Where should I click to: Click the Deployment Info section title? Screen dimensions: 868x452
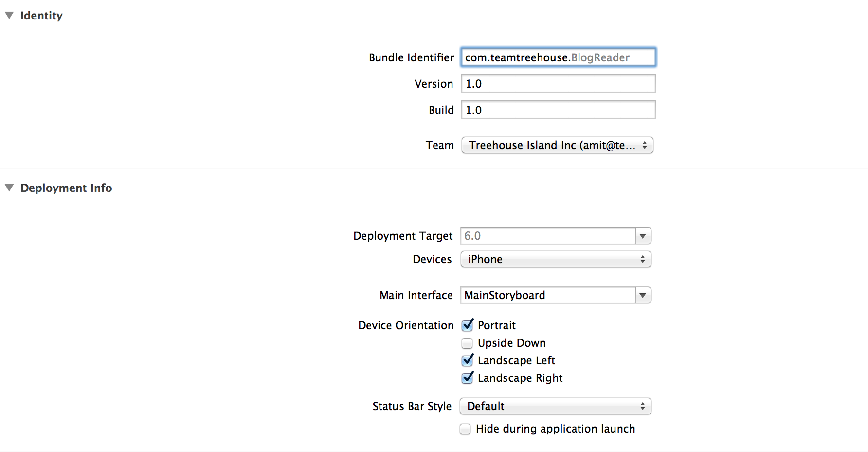pos(66,188)
